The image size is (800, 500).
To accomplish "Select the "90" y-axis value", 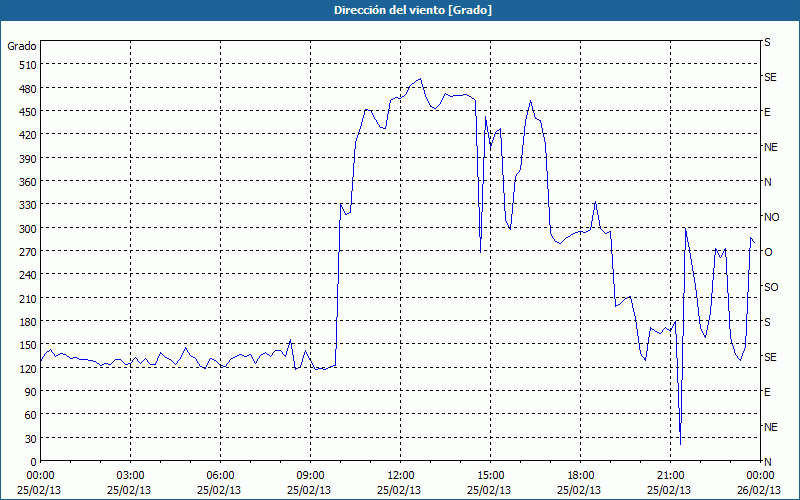I will point(30,392).
